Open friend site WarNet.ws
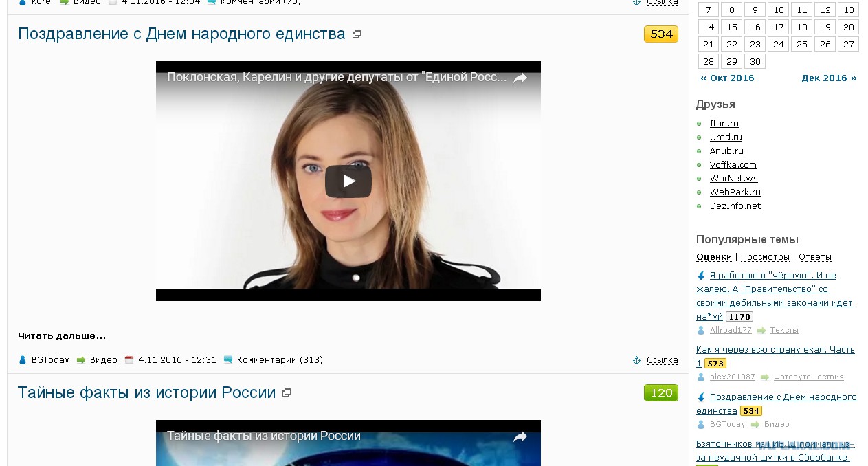This screenshot has width=868, height=466. [x=734, y=179]
